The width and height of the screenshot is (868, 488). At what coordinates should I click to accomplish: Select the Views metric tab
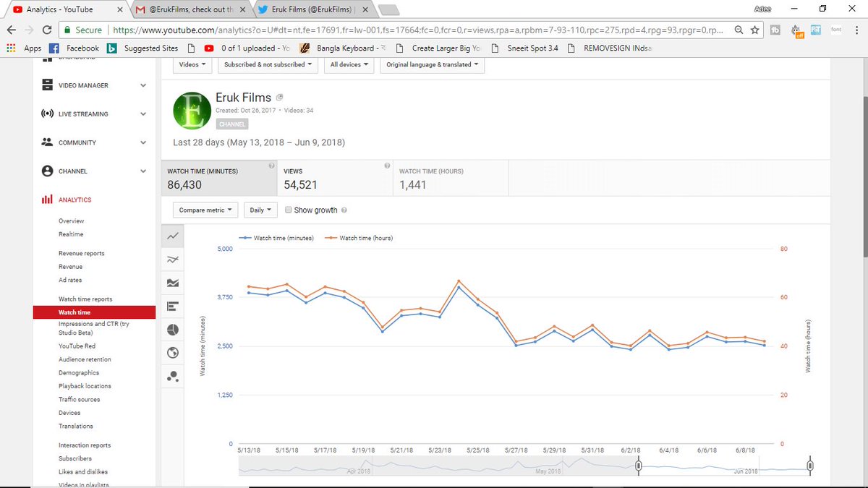pyautogui.click(x=335, y=178)
